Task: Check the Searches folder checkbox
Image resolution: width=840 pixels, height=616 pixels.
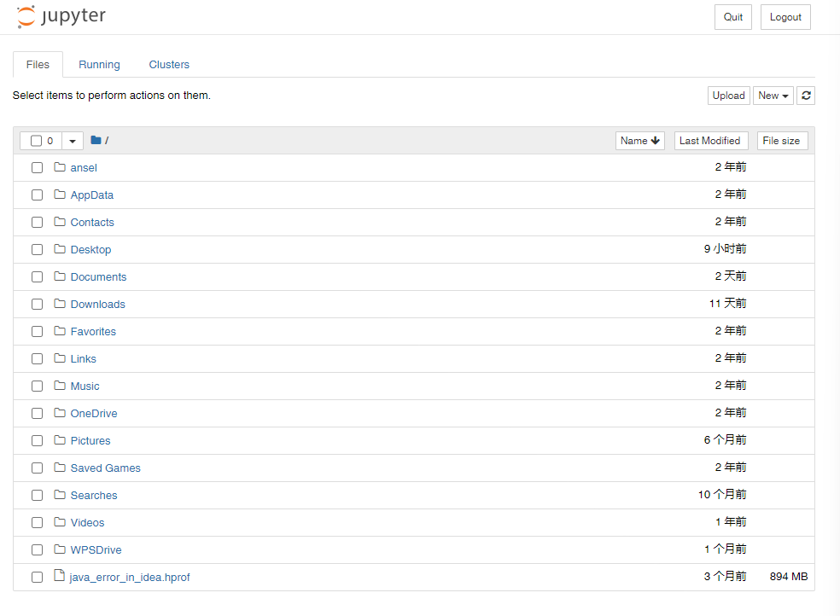Action: pos(37,495)
